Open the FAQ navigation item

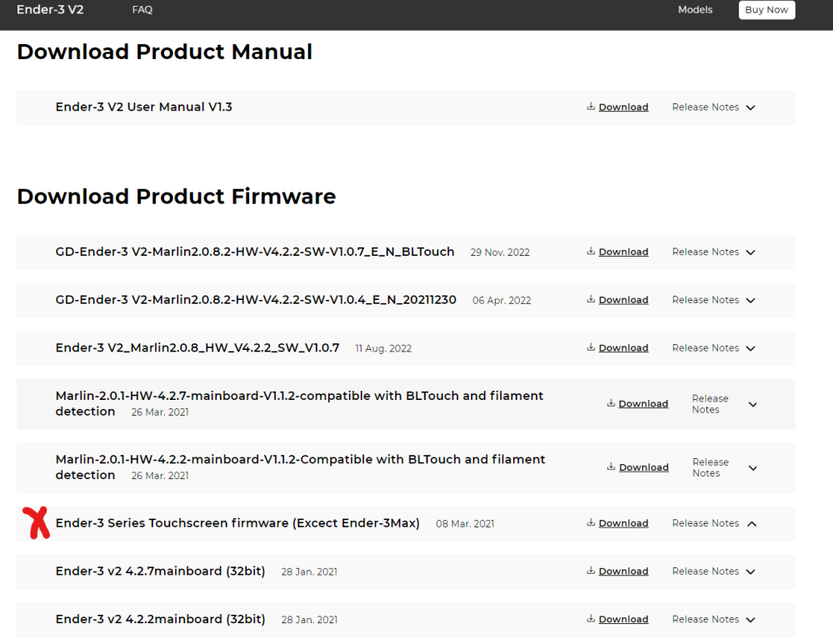[142, 10]
